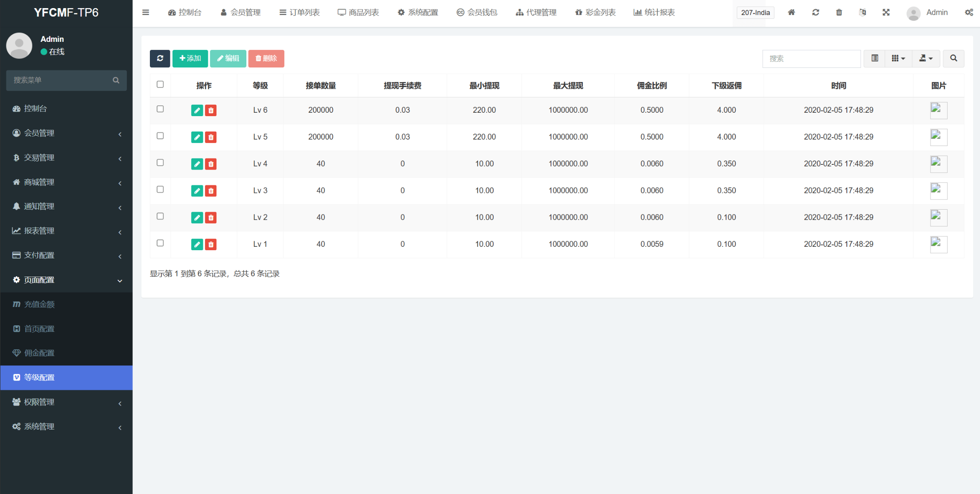Screen dimensions: 980x494
Task: Click the fullscreen icon in top bar
Action: 886,12
